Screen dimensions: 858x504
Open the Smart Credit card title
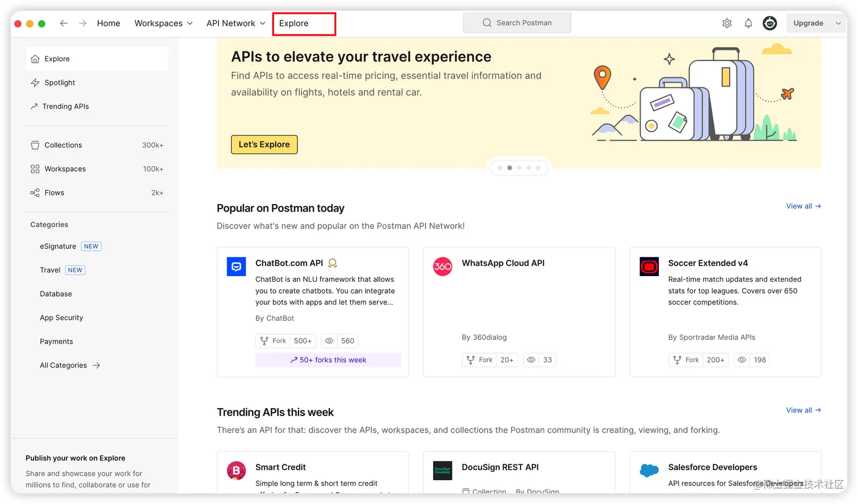tap(280, 467)
